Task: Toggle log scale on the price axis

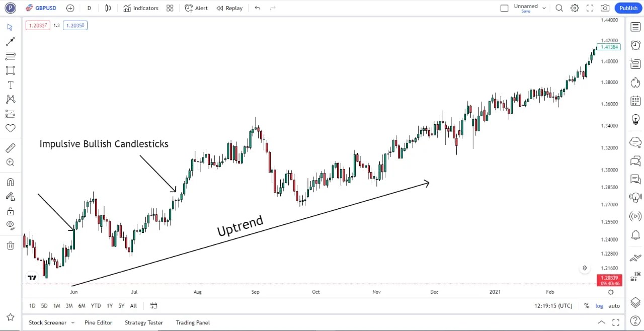Action: coord(599,305)
